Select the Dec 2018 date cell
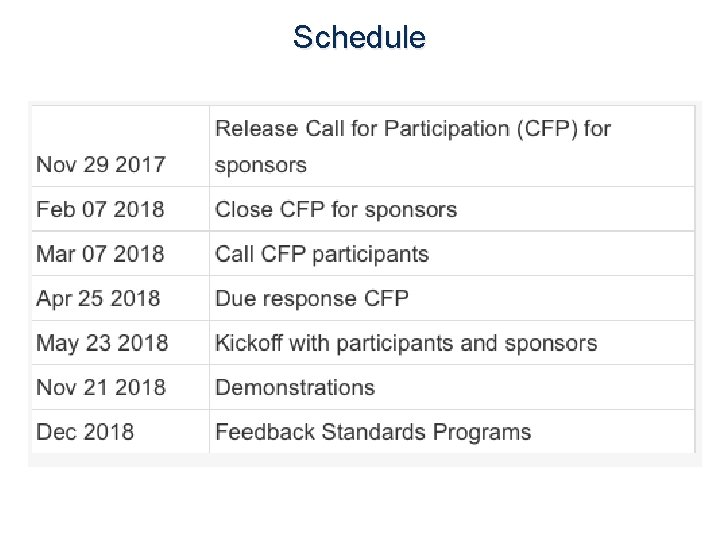The image size is (720, 540). (85, 432)
